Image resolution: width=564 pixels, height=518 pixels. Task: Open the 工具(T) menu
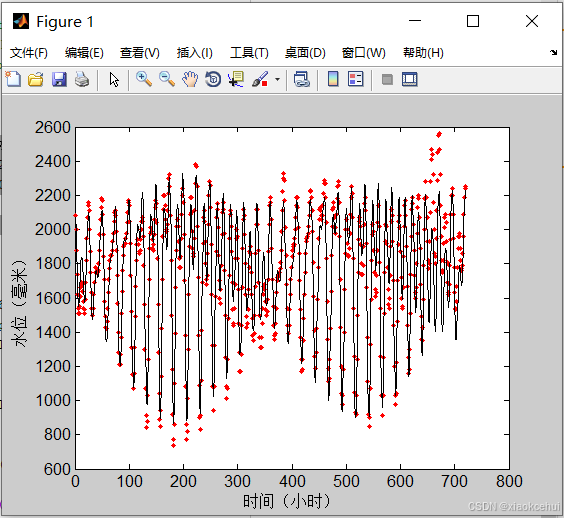(249, 53)
